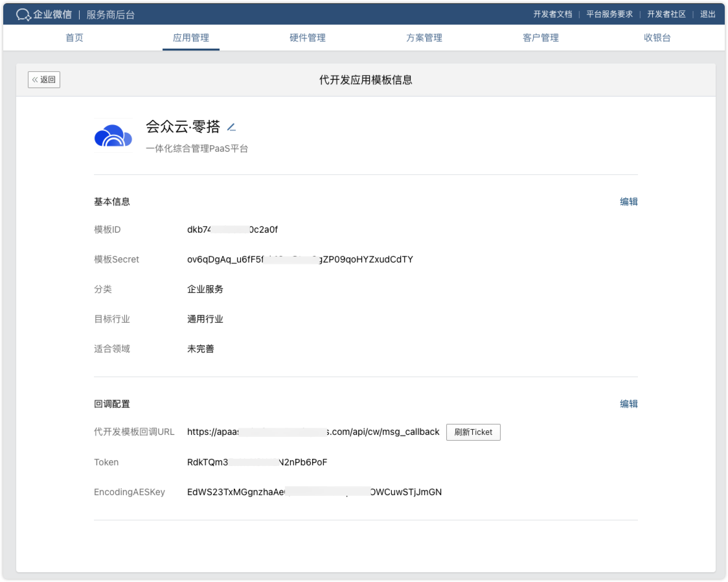The image size is (728, 582).
Task: Click 编辑 in the 回调配置 section
Action: click(x=629, y=404)
